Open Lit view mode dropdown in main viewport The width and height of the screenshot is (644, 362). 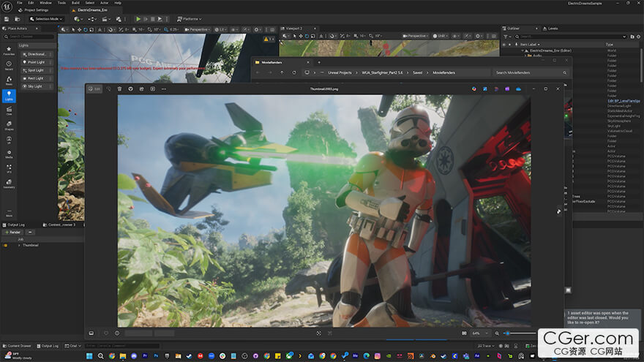tap(220, 29)
